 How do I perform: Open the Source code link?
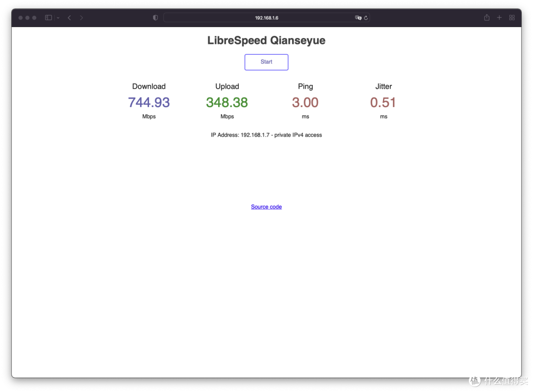pyautogui.click(x=266, y=207)
